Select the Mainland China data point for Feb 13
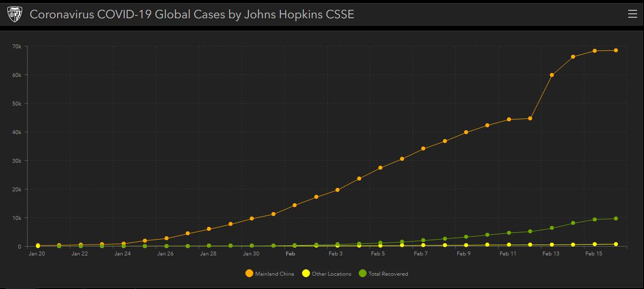This screenshot has height=289, width=644. [x=552, y=75]
